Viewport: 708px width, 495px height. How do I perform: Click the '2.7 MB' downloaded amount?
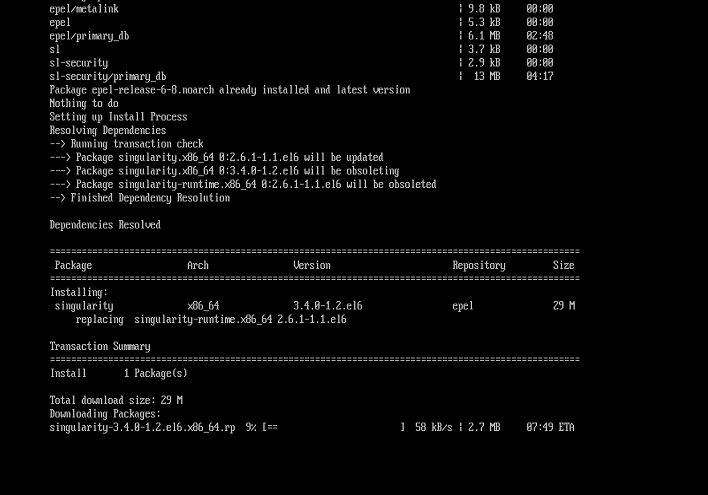484,428
